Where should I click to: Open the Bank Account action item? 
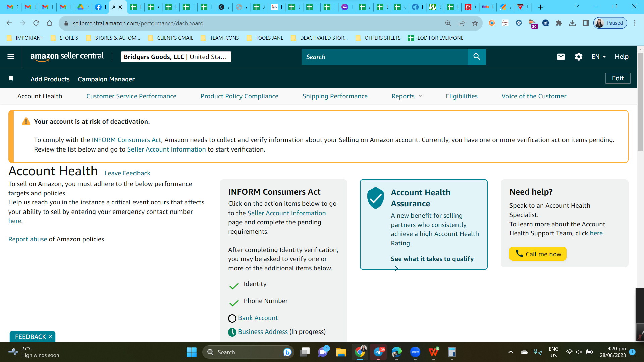point(258,318)
